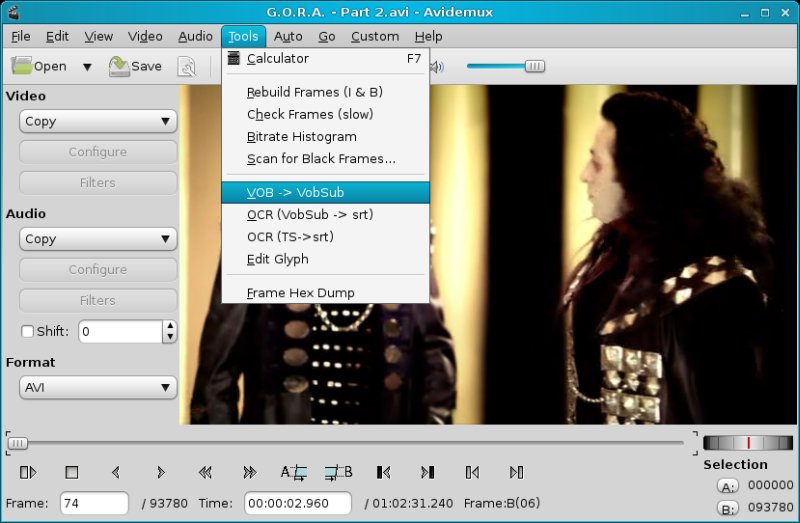Close the Tools menu via its title

(x=243, y=37)
